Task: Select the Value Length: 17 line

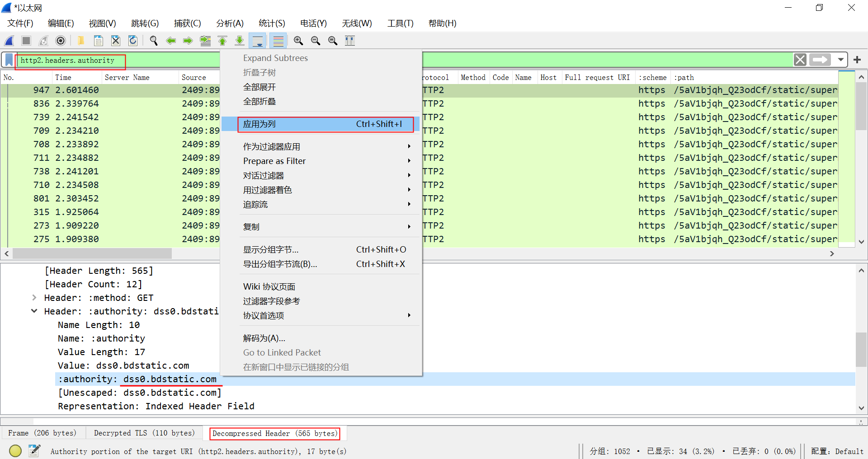Action: (101, 352)
